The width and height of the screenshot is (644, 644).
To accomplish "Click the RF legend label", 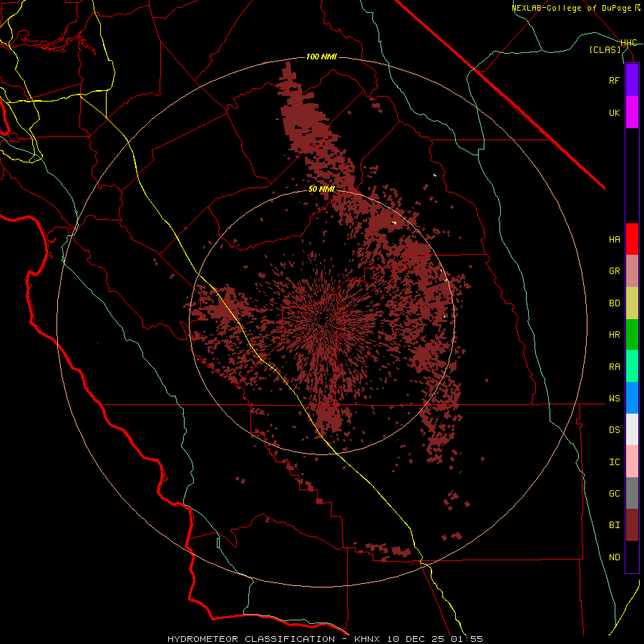I will pos(615,80).
